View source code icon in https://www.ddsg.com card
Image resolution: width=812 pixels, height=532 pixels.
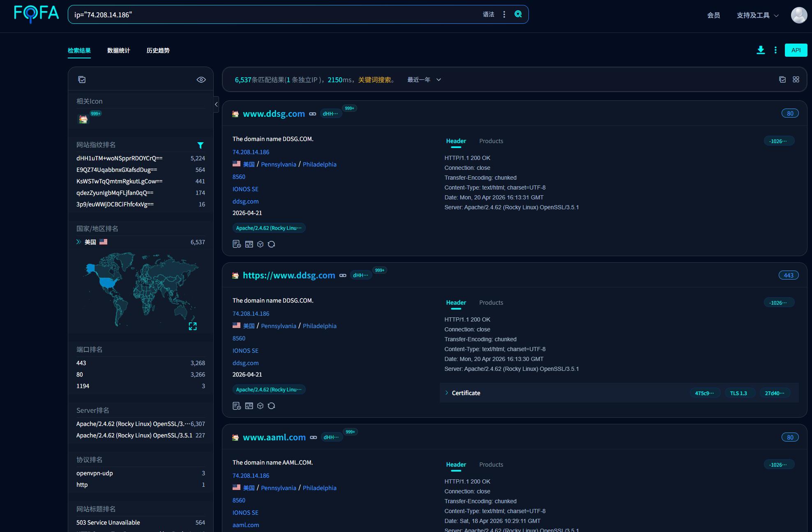249,406
